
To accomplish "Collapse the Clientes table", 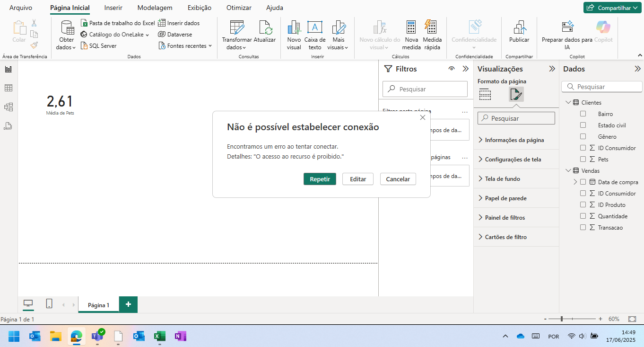I will pos(568,102).
